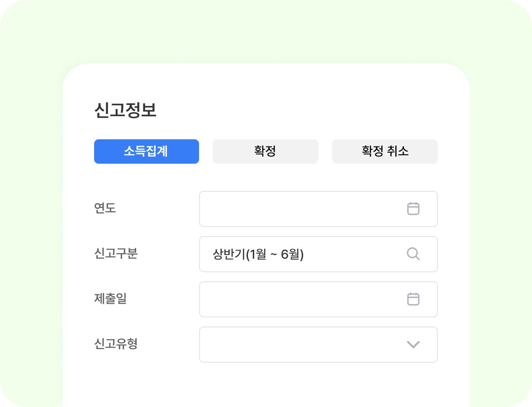The width and height of the screenshot is (532, 407).
Task: Click the 신고유형 field label
Action: 116,344
